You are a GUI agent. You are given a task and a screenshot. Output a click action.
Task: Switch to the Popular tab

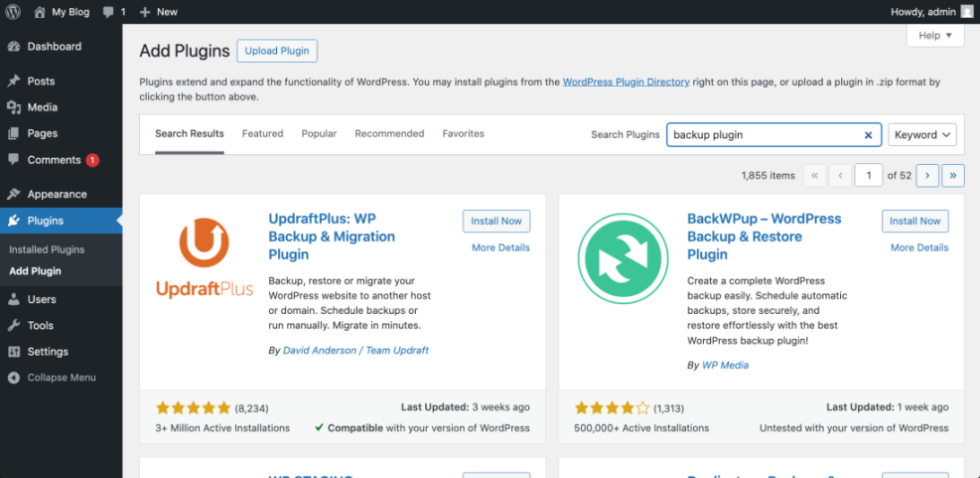pyautogui.click(x=319, y=134)
